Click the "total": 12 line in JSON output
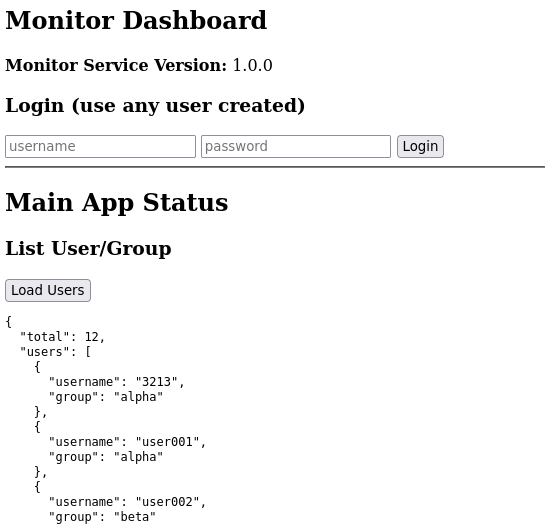The height and width of the screenshot is (525, 549). coord(62,337)
